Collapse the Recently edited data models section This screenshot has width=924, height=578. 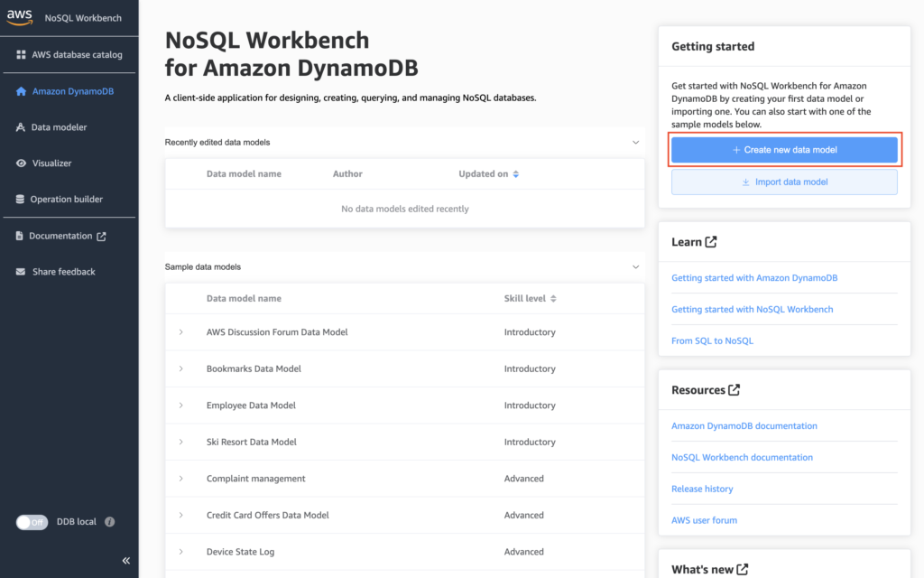(x=635, y=141)
